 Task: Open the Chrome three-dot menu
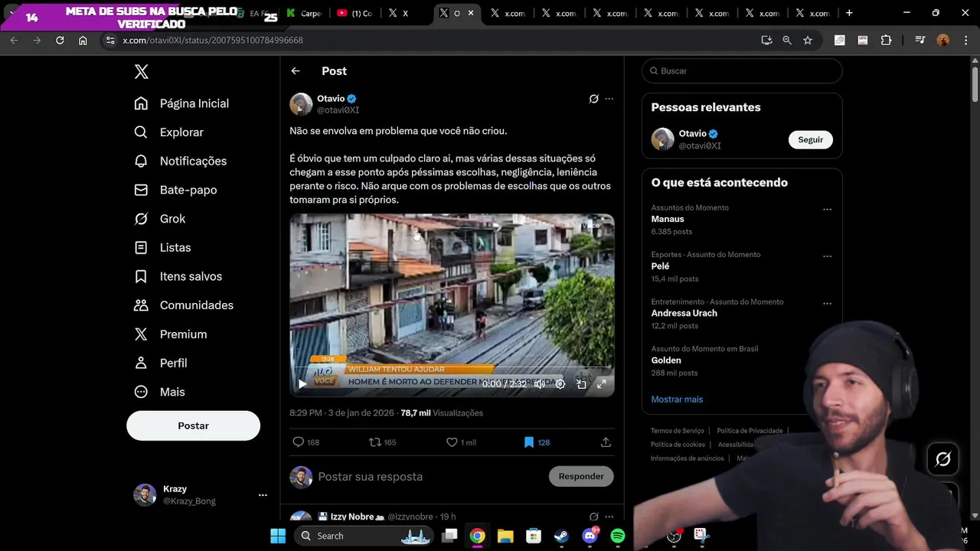(x=965, y=41)
